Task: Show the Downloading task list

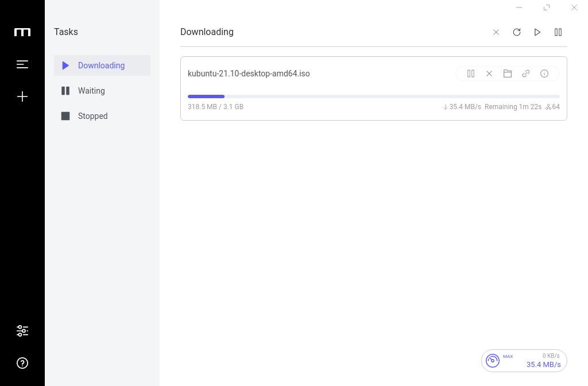Action: 102,65
